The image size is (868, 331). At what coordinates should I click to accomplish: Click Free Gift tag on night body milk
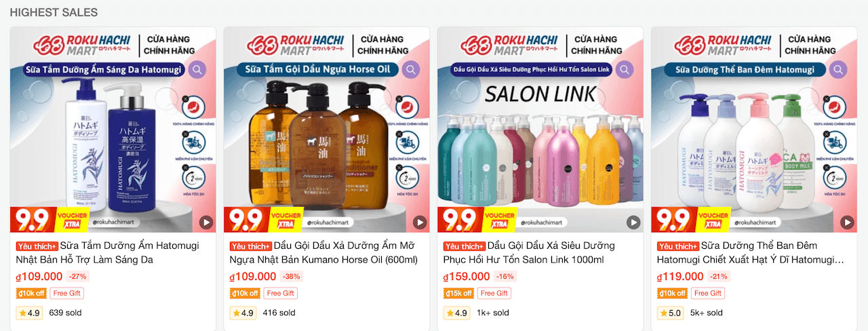tap(707, 293)
